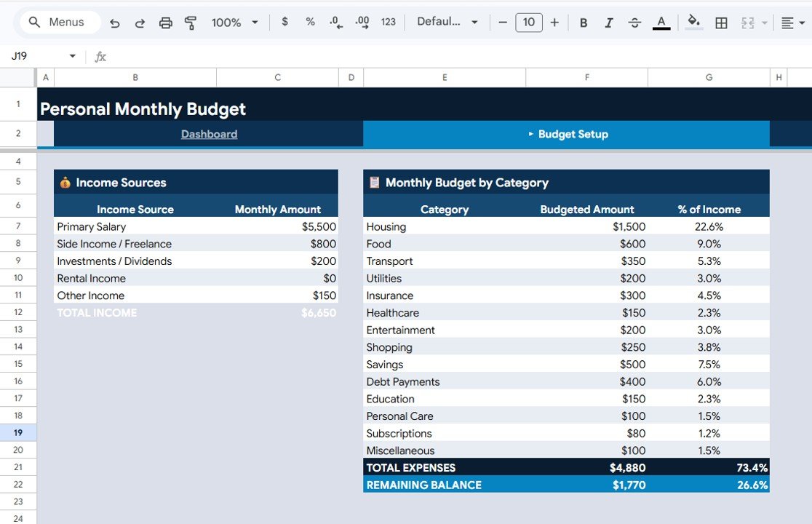Open the Menus search
The width and height of the screenshot is (812, 524).
[58, 22]
